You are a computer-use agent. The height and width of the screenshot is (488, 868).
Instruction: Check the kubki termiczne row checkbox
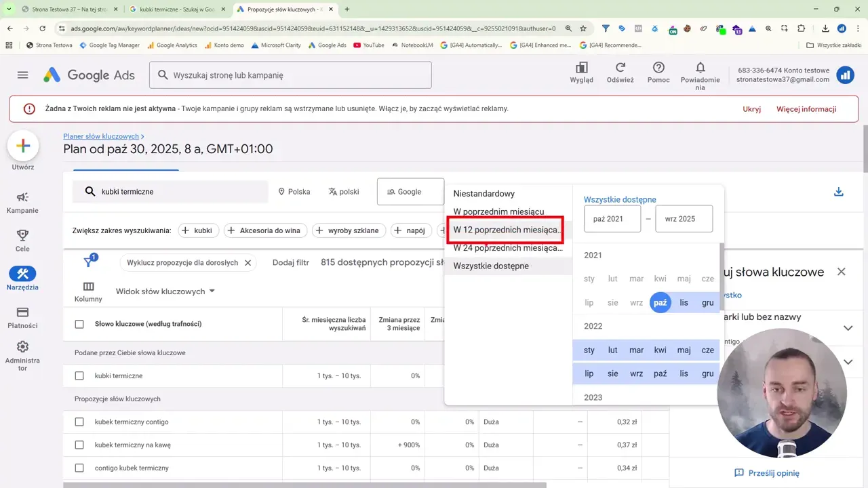point(79,375)
